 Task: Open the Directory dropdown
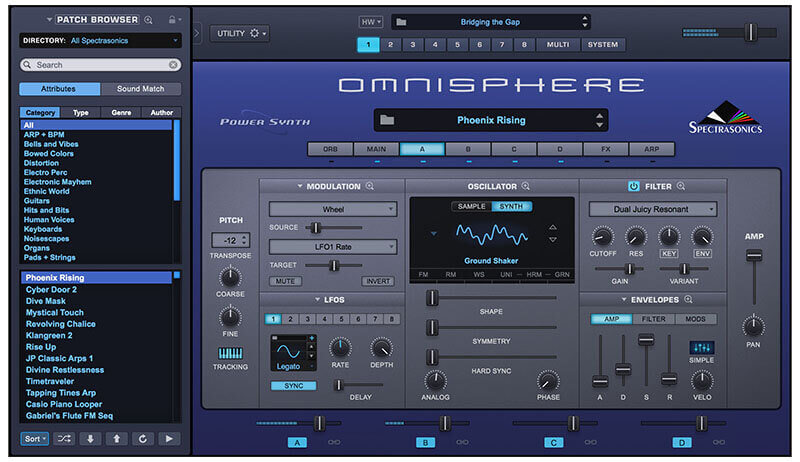101,40
